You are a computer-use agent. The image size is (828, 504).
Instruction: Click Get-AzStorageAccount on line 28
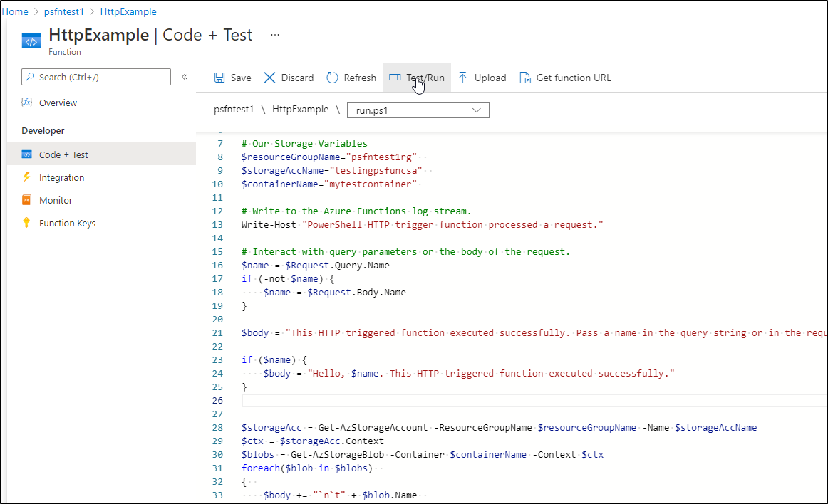[x=373, y=428]
